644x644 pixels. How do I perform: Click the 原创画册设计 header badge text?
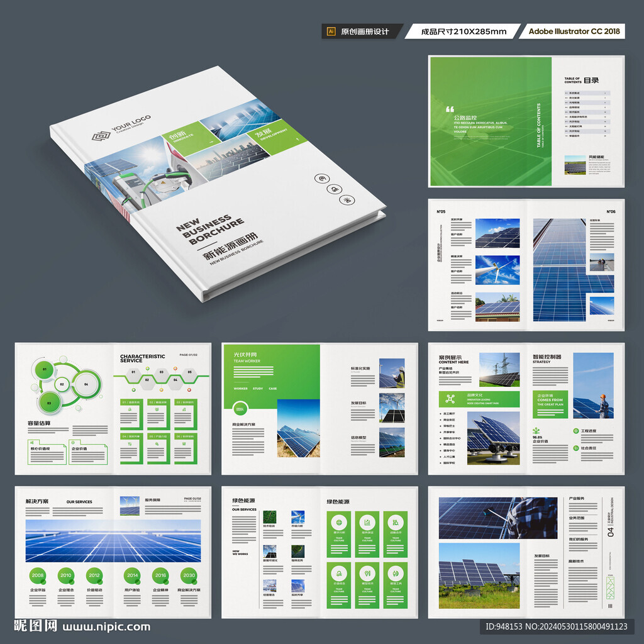pos(365,31)
